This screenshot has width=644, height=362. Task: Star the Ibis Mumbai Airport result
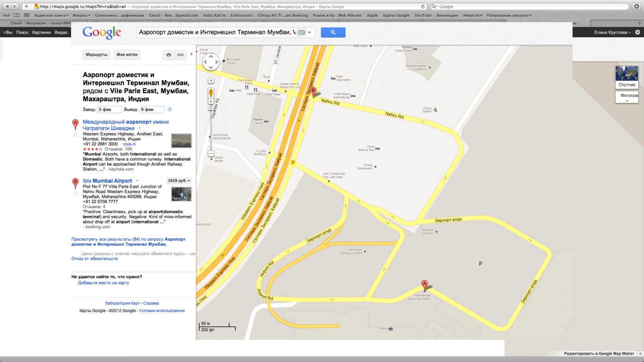click(x=76, y=194)
